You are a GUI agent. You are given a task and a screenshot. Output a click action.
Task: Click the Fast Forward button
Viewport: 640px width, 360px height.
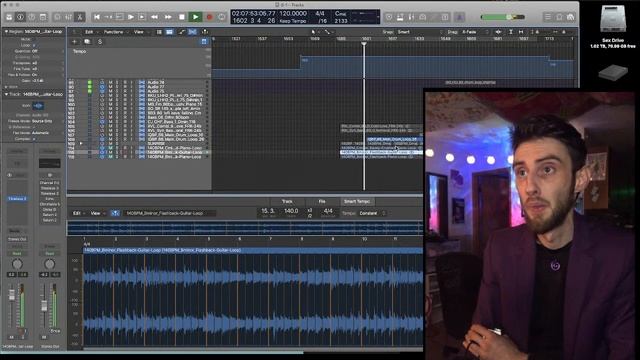[168, 17]
